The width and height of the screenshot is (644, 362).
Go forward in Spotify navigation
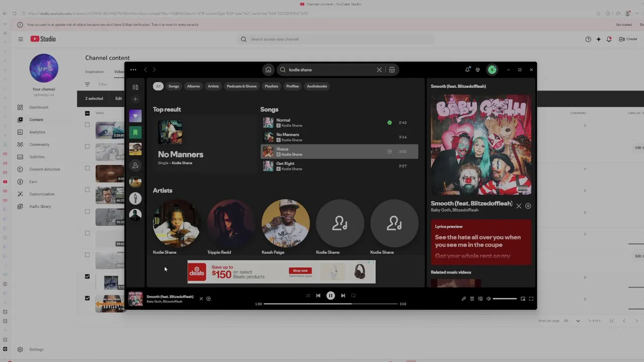click(154, 70)
